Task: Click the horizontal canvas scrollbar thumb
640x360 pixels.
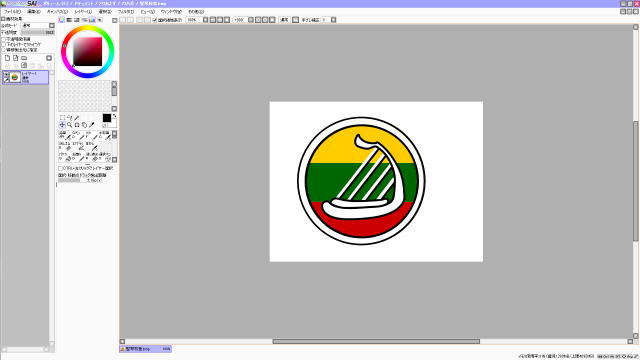Action: [376, 341]
